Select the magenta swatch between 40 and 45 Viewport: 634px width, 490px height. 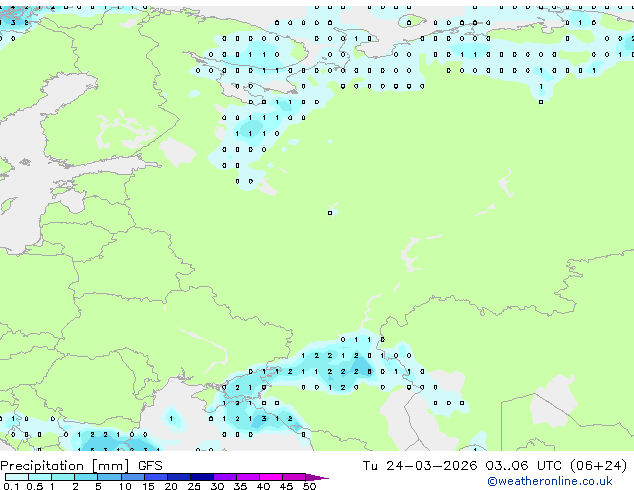pos(271,477)
